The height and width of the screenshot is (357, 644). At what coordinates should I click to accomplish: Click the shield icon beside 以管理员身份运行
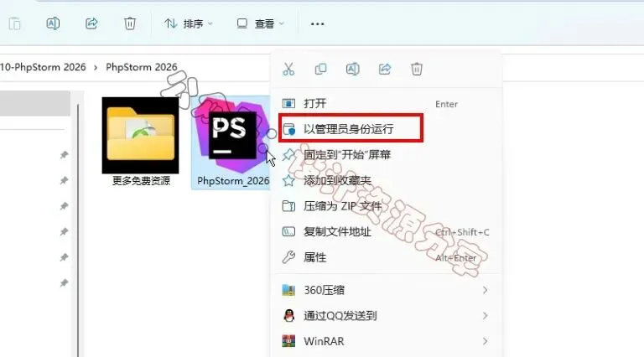[x=288, y=129]
